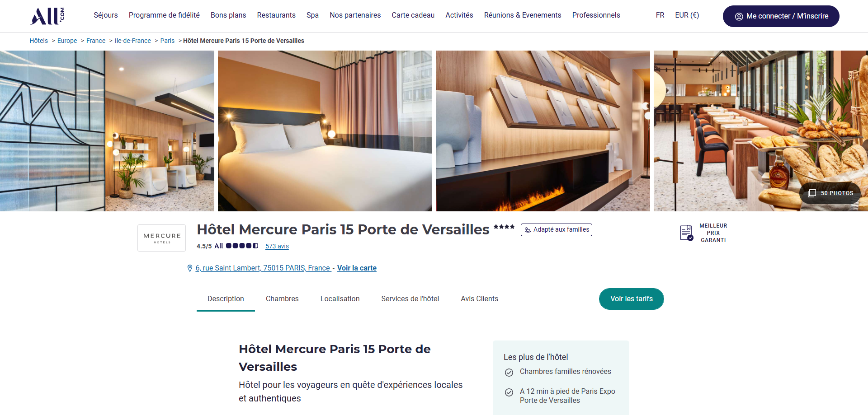Click the Adapté aux familles badge

(x=557, y=230)
